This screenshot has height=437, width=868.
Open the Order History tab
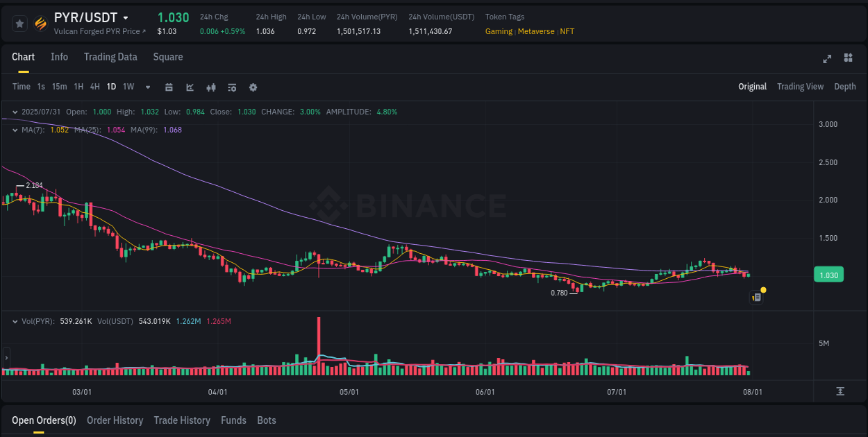click(115, 420)
